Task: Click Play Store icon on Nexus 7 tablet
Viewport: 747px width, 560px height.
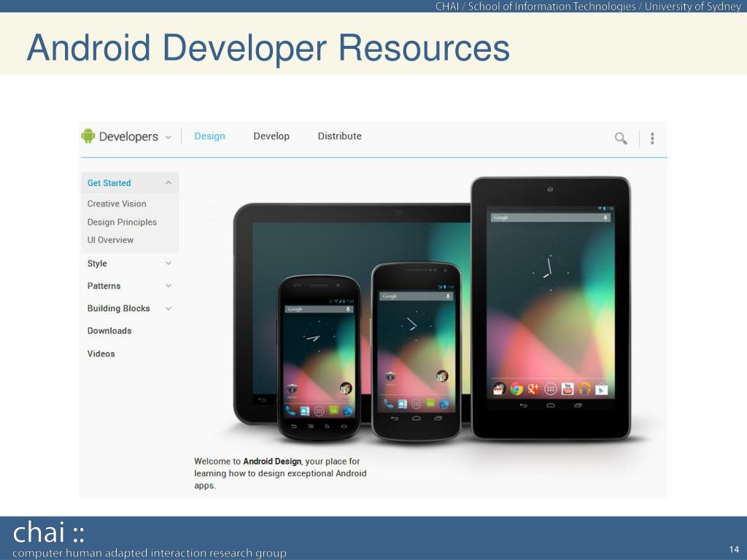Action: [x=602, y=389]
